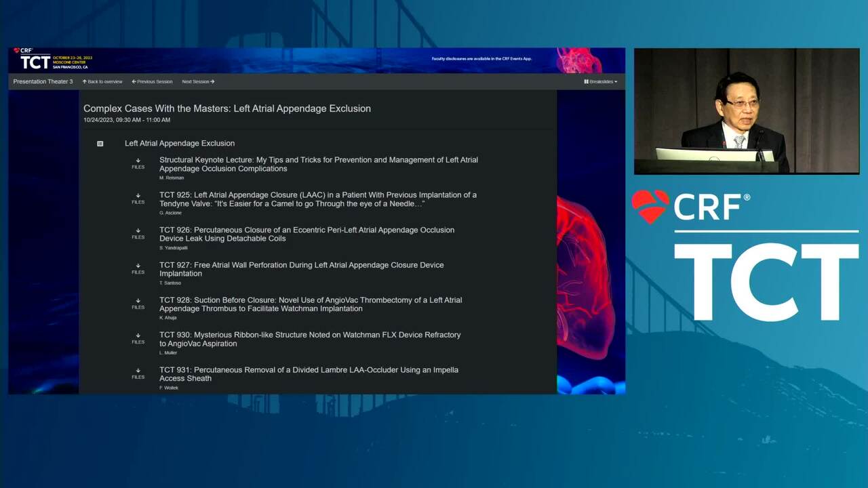Screen dimensions: 868x488
Task: Download files for TCT 931 presentation
Action: click(138, 373)
